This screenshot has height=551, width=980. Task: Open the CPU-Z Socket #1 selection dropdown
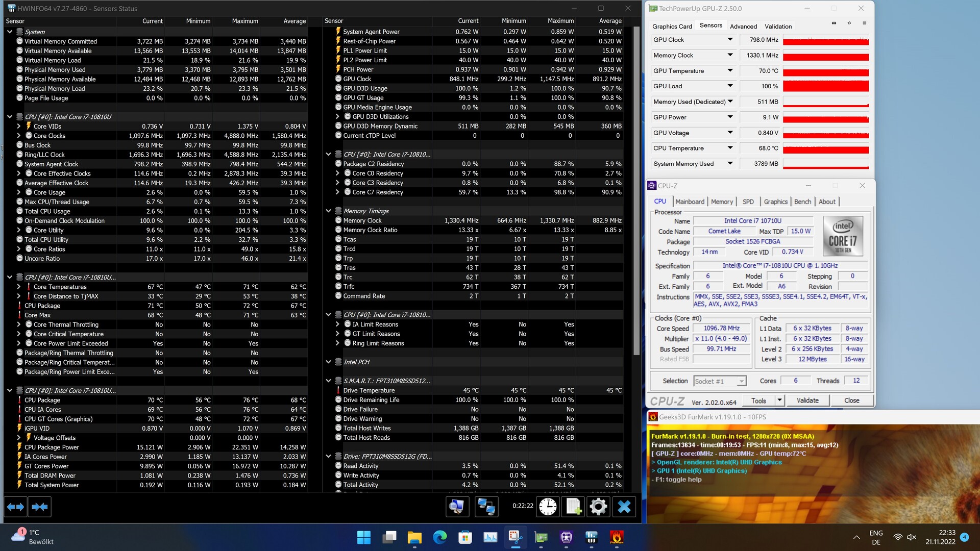741,381
